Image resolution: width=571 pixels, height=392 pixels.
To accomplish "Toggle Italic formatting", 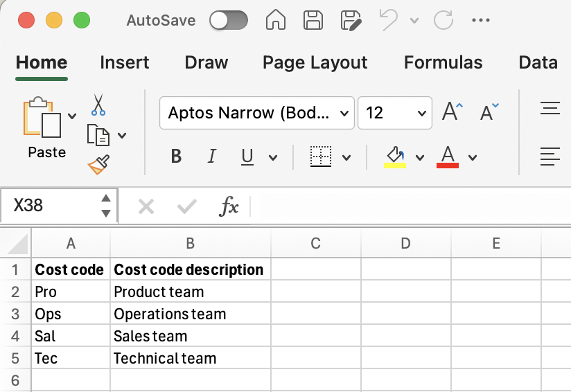I will pos(212,157).
